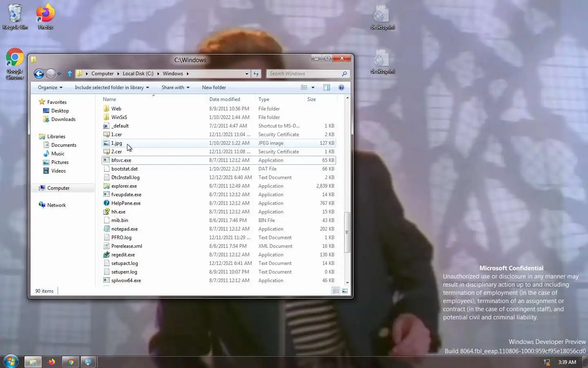Change your view icon button
This screenshot has width=588, height=368.
(304, 88)
